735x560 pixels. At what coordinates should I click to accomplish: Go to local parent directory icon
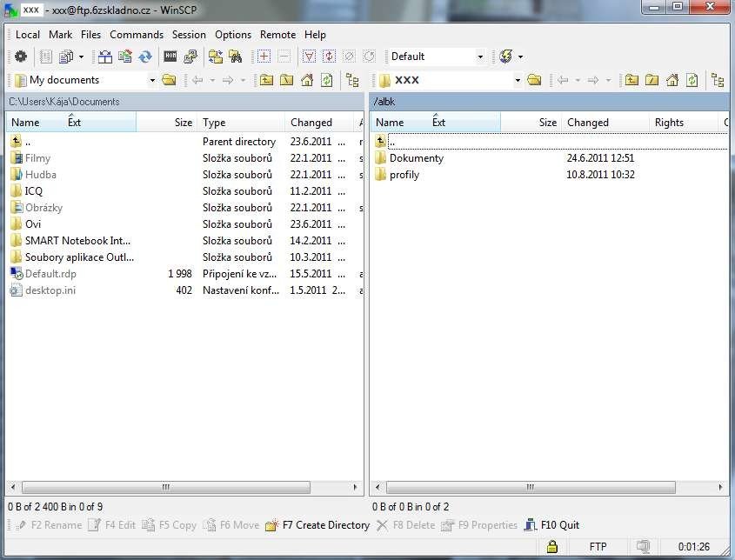[266, 80]
